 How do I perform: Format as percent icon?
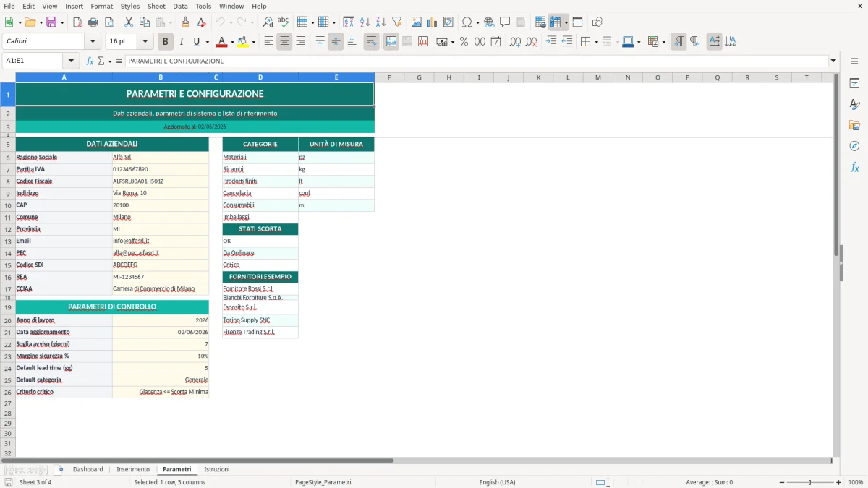[464, 42]
